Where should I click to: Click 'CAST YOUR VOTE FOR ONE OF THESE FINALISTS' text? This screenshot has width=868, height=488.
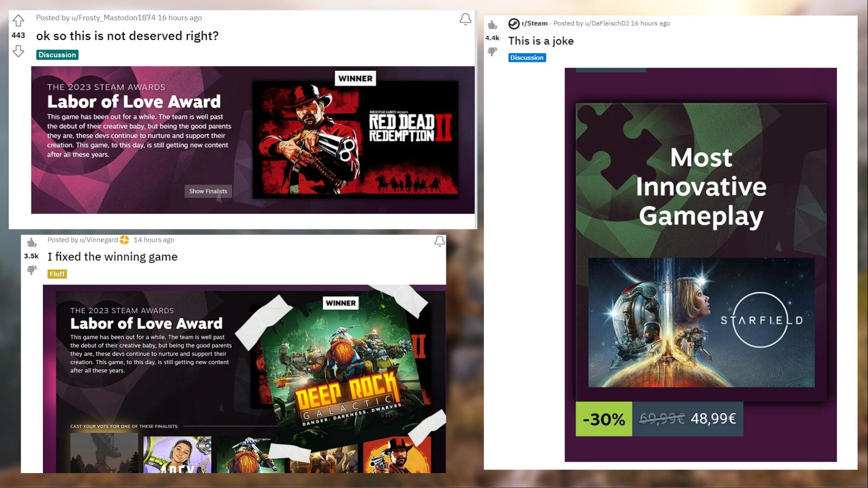(124, 426)
